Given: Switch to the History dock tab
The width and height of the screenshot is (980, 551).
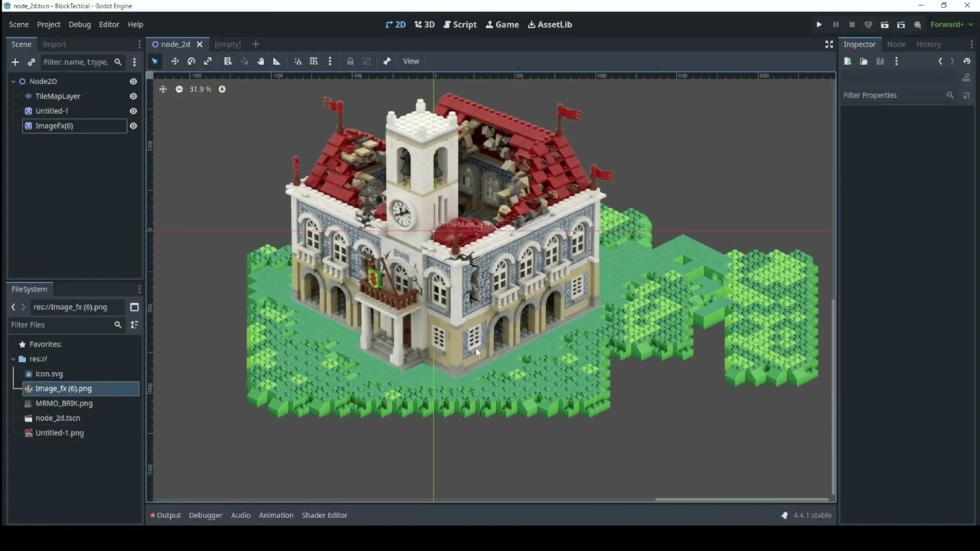Looking at the screenshot, I should click(x=929, y=44).
